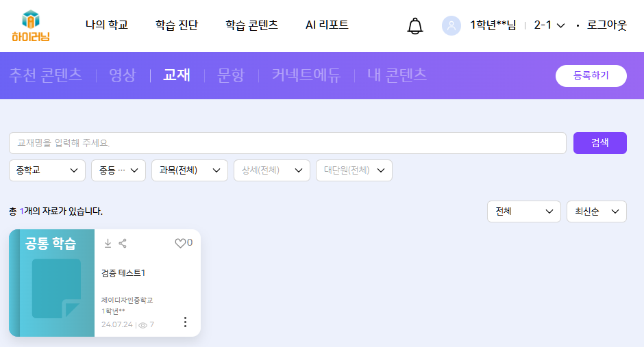
Task: Go to AI 리포트 menu
Action: [327, 25]
